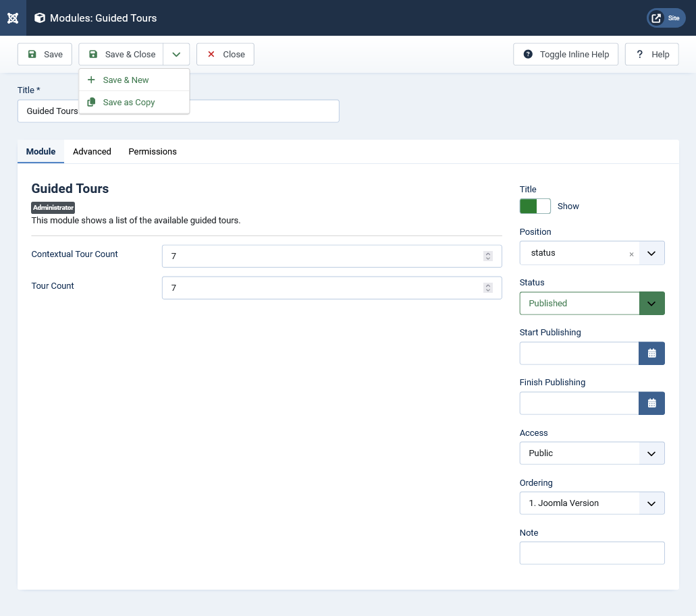Screen dimensions: 696x616
Task: Open the Access dropdown
Action: 651,453
